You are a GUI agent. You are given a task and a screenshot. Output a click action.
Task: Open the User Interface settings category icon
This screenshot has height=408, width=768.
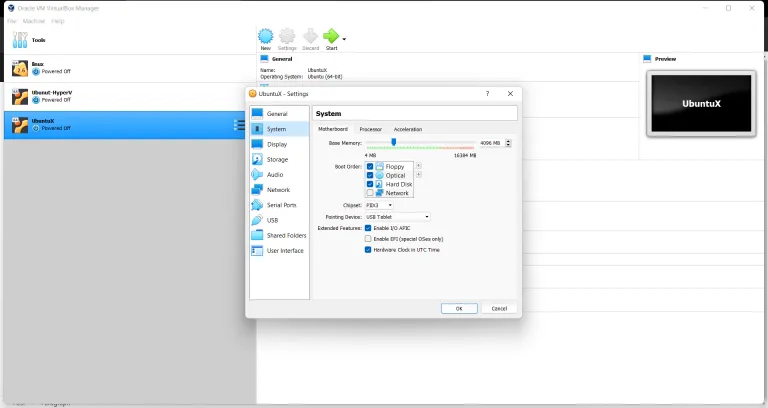[x=257, y=250]
